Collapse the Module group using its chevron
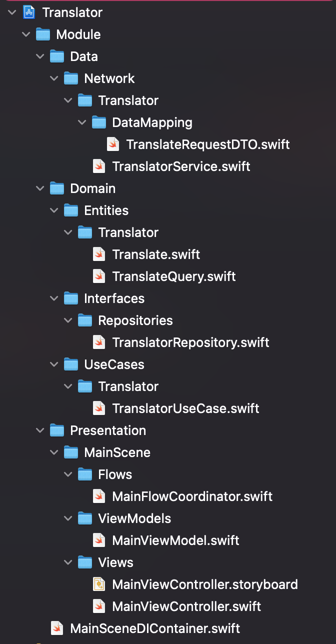 coord(25,34)
